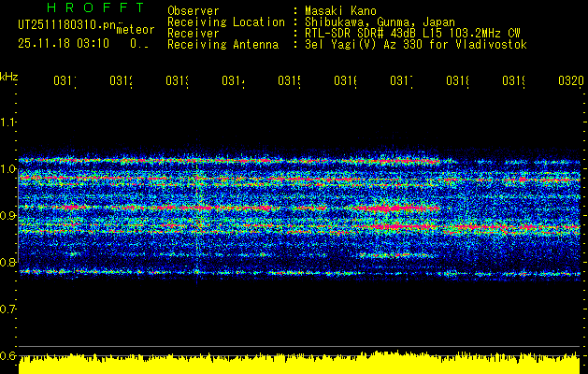Click the 0.9 kHz axis label

tap(7, 216)
